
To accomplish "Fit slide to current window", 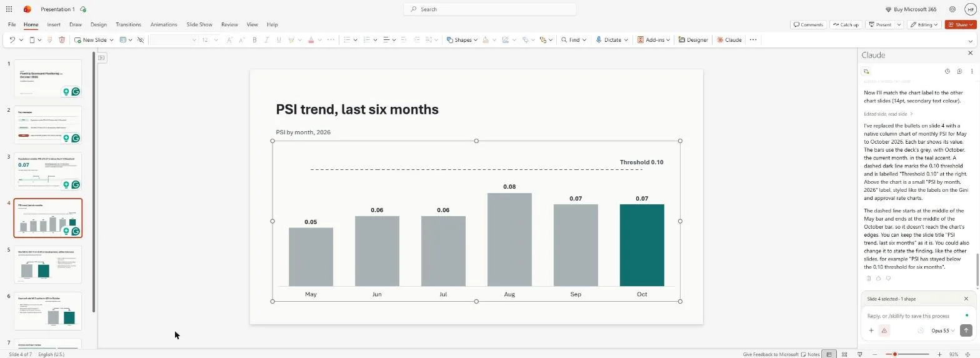I will point(967,354).
